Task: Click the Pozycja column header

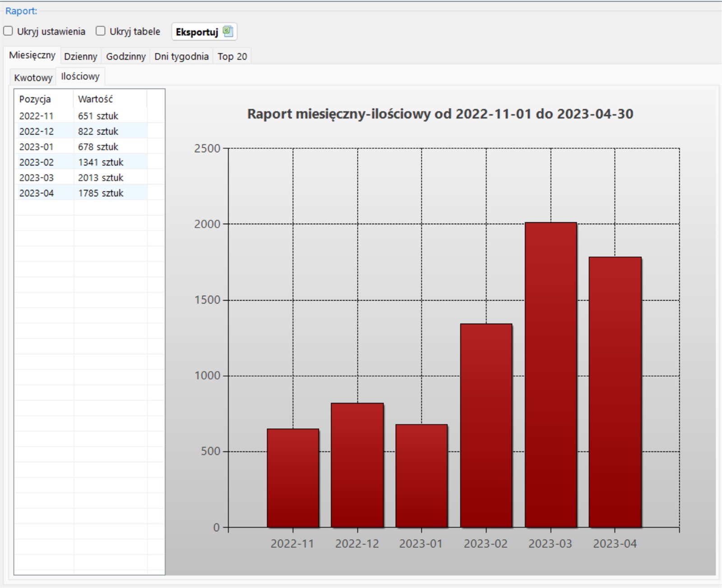Action: coord(35,99)
